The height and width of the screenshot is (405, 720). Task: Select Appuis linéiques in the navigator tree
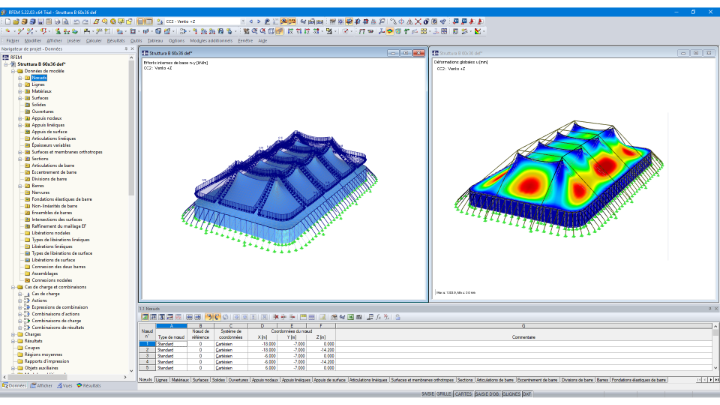coord(48,125)
